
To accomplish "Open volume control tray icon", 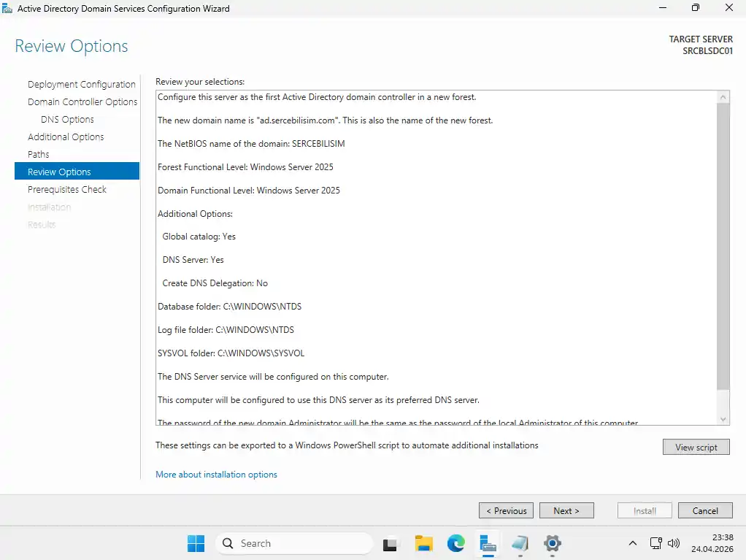I will pyautogui.click(x=674, y=543).
